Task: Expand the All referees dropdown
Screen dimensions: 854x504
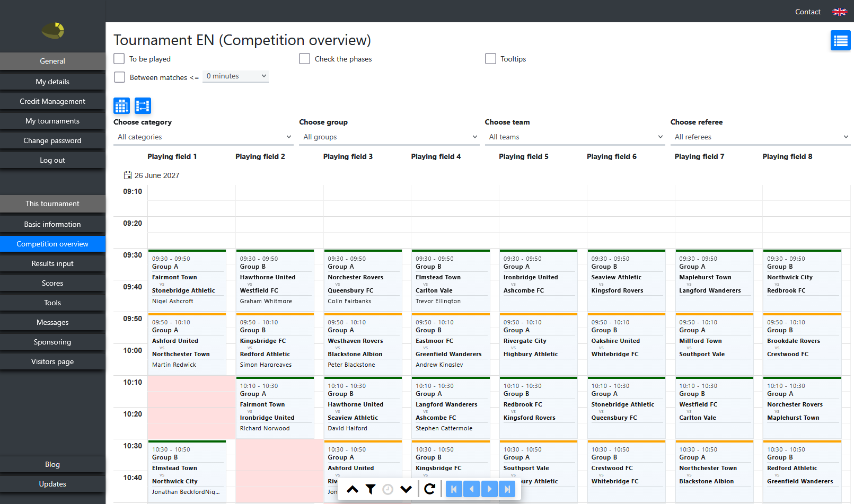Action: click(760, 137)
